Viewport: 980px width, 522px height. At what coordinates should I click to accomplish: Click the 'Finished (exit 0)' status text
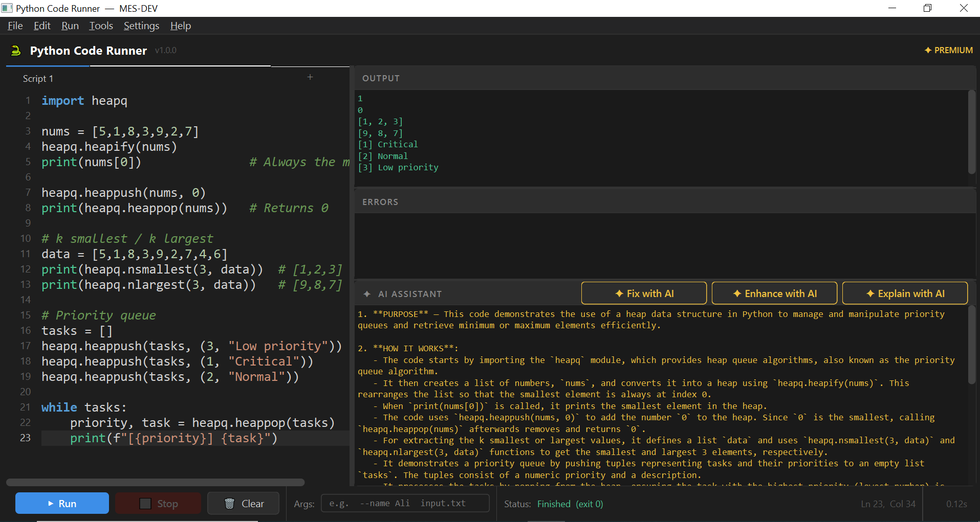click(x=570, y=504)
